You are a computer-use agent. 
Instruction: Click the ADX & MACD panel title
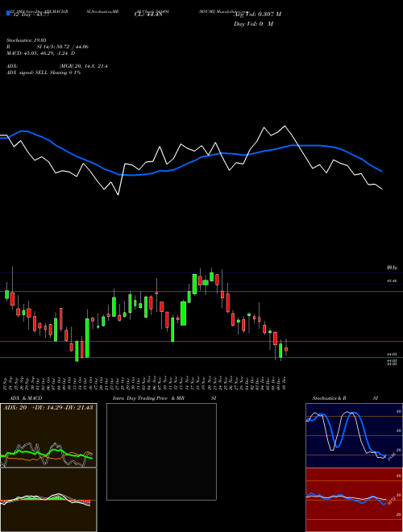[x=26, y=398]
